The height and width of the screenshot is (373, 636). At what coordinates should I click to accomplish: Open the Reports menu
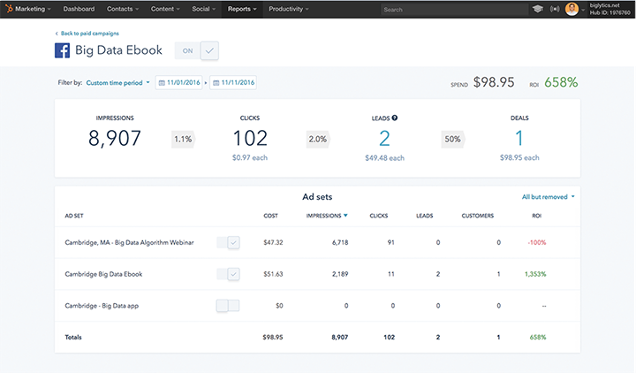coord(242,9)
